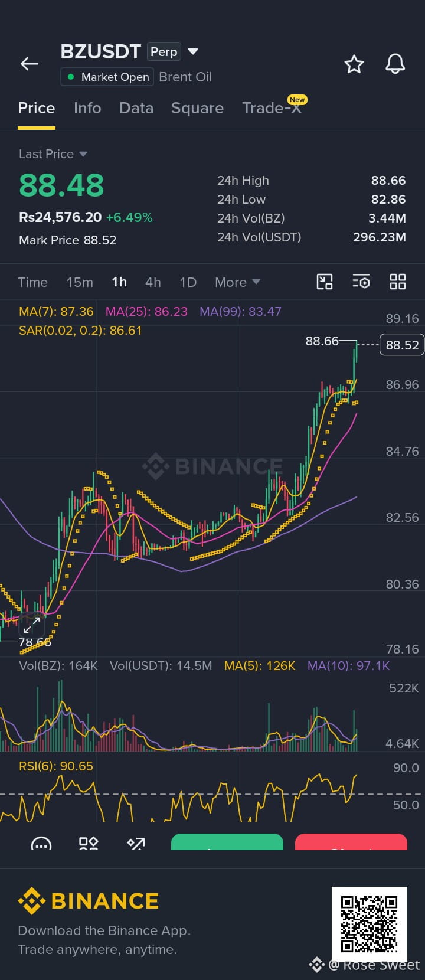This screenshot has height=980, width=425.
Task: Tap the volume MA(5): 126K label
Action: [x=260, y=666]
